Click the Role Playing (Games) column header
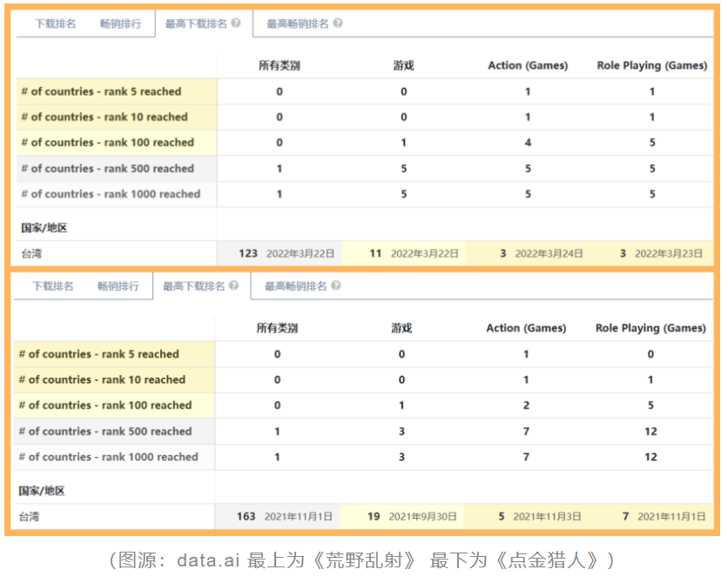This screenshot has height=583, width=728. [655, 65]
